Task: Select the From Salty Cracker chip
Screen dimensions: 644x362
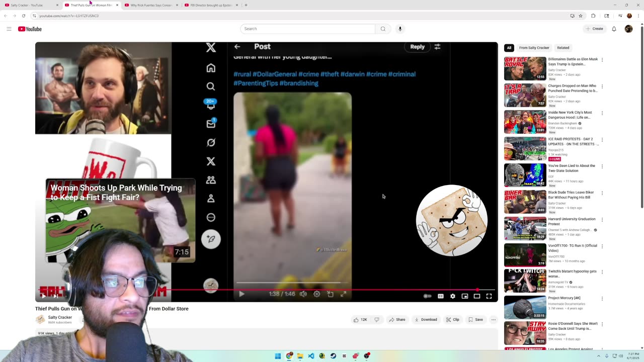Action: click(x=534, y=48)
